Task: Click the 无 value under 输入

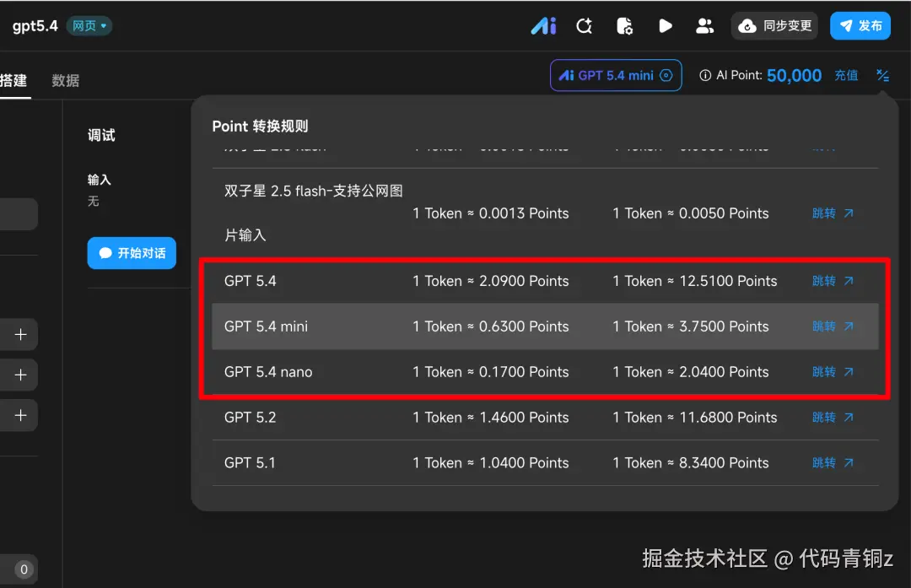Action: (93, 201)
